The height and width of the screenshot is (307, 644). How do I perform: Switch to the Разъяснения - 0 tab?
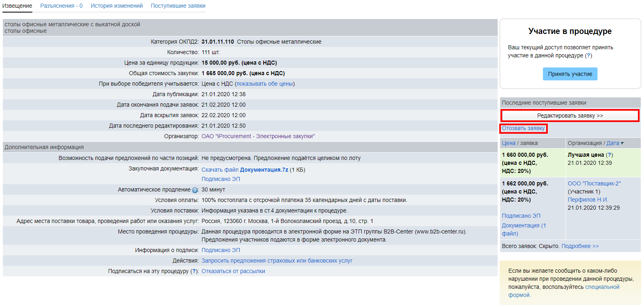61,6
